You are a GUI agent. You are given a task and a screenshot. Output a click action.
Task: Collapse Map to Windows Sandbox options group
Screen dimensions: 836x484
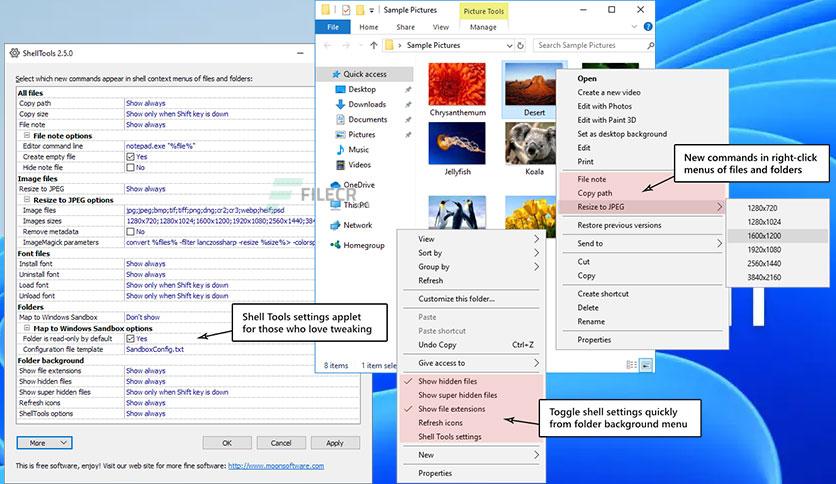[x=27, y=328]
